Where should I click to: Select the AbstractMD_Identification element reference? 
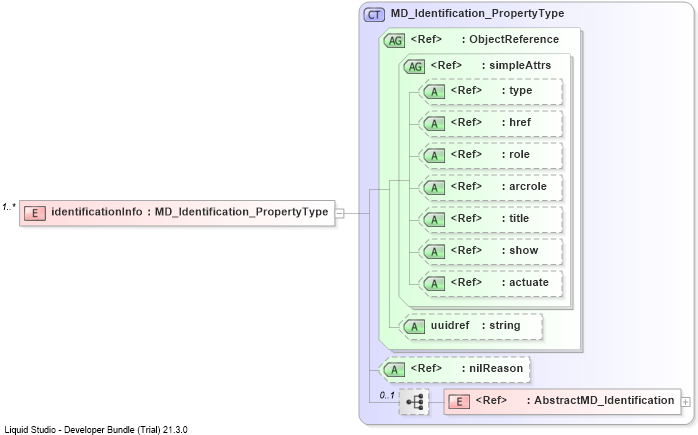563,402
